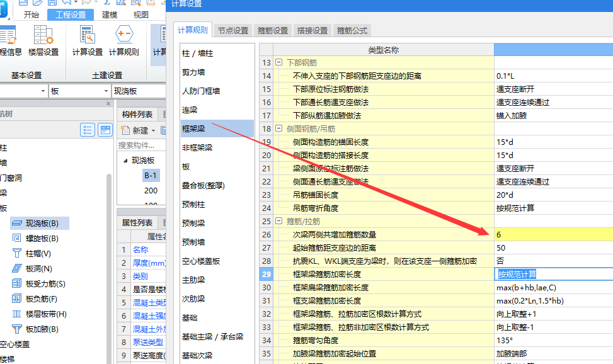Screen dimensions: 613x364
Task: Open the 开始 ribbon tab
Action: [32, 15]
